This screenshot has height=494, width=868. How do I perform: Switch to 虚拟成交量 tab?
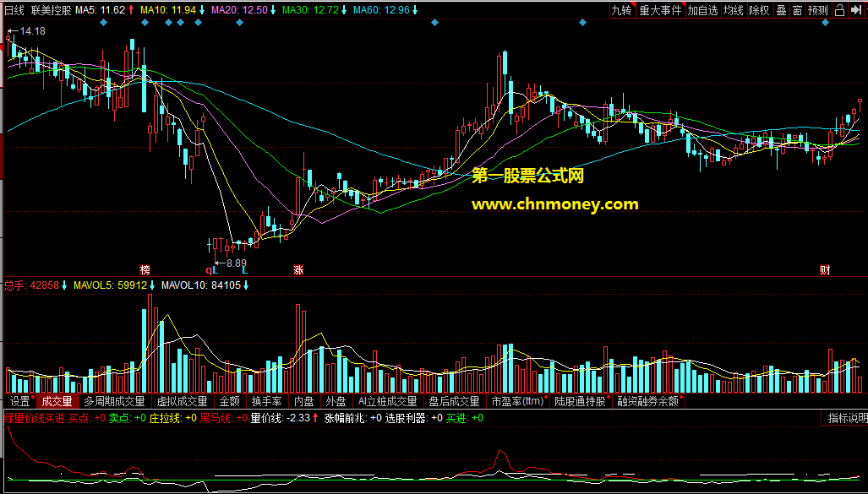(182, 402)
